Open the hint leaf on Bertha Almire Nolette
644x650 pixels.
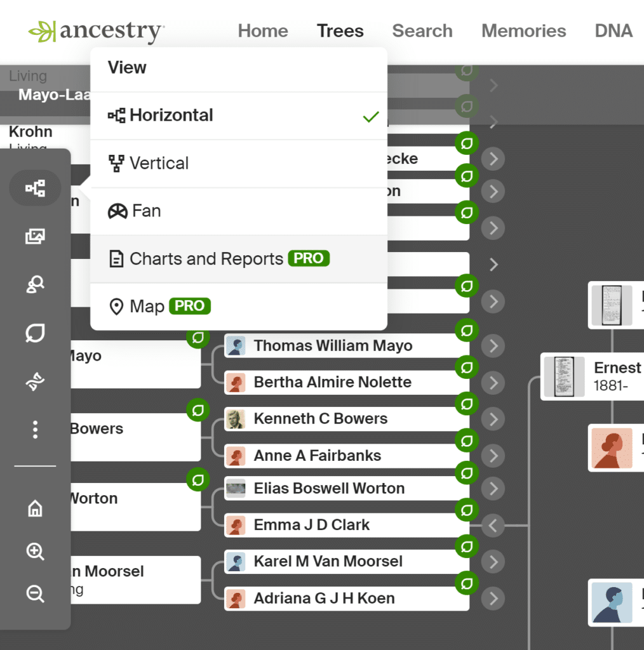coord(467,367)
